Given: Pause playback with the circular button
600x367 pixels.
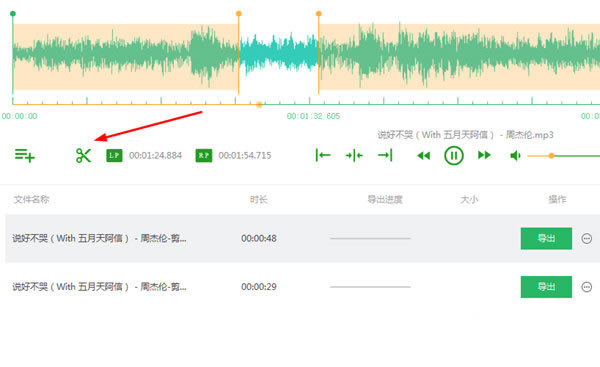Looking at the screenshot, I should (x=454, y=155).
